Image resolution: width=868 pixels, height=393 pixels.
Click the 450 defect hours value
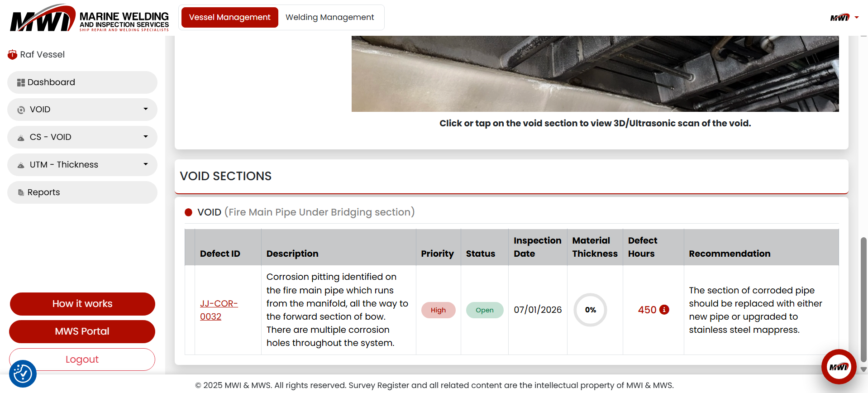647,310
